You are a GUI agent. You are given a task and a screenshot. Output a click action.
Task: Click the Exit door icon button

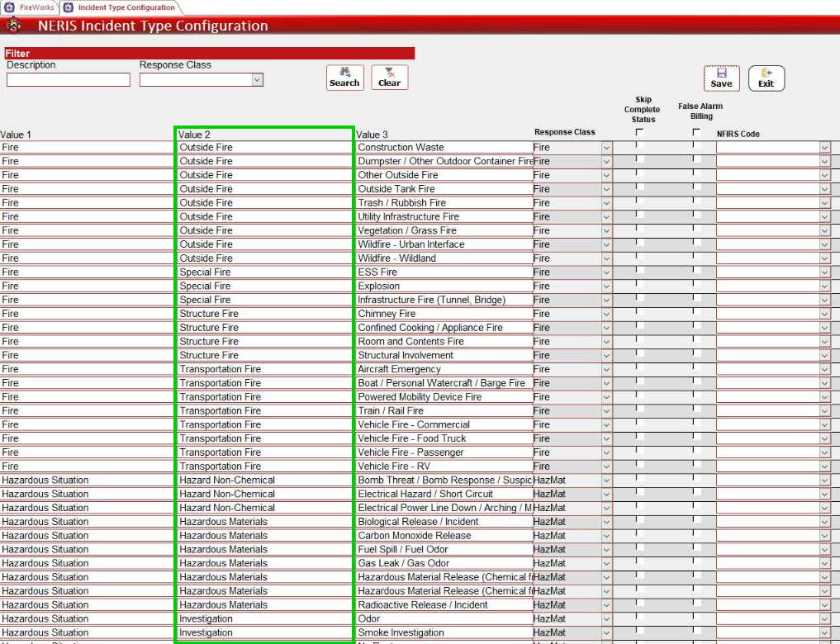tap(766, 78)
